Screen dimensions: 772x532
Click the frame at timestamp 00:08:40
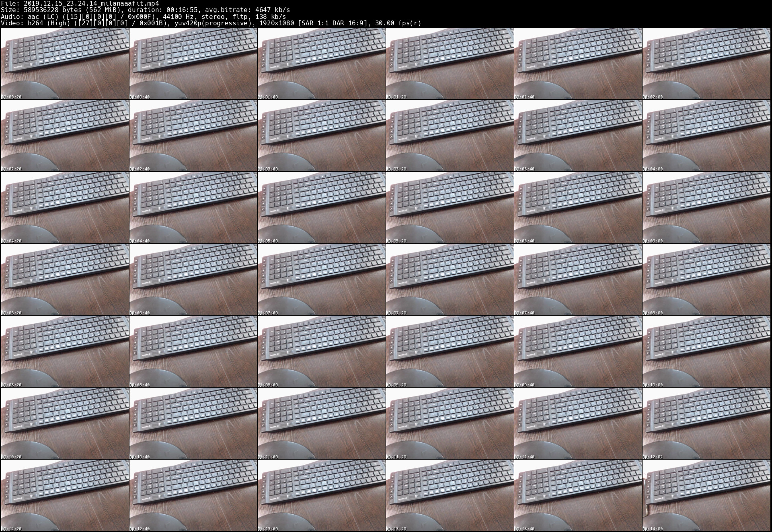pos(193,351)
